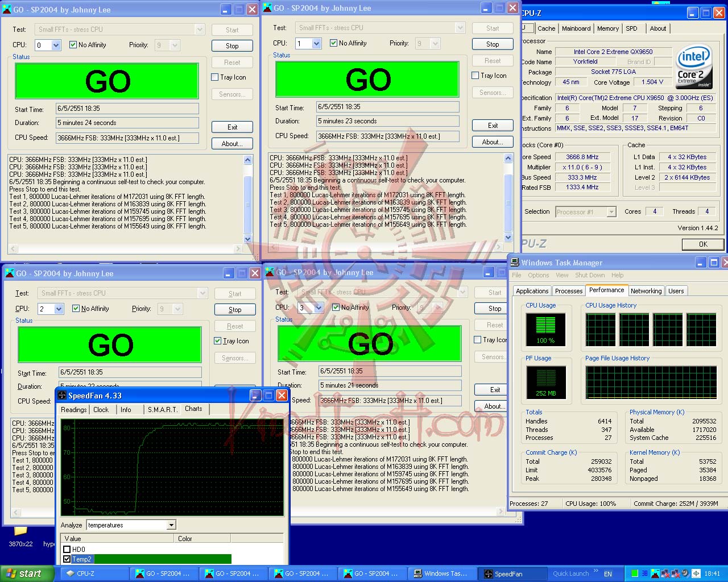Click Exit in the CPU 0 SP2004 window
The width and height of the screenshot is (728, 582).
232,127
